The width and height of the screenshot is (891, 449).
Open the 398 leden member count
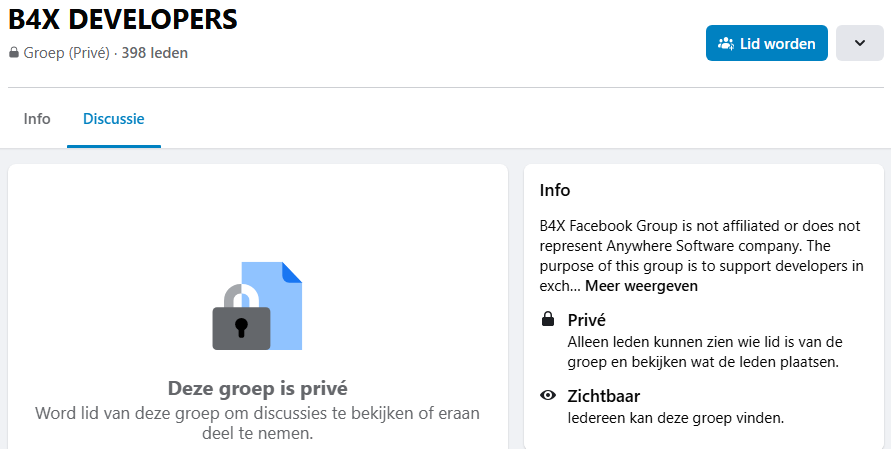tap(154, 53)
